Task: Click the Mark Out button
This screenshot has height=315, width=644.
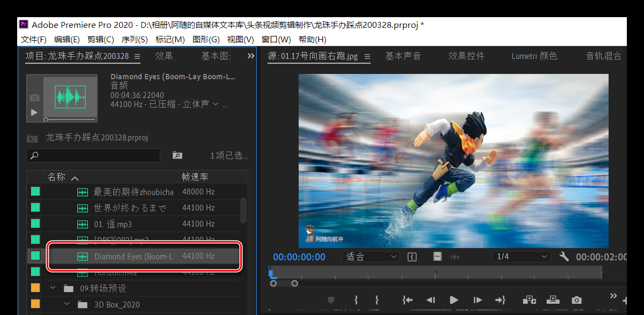Action: [x=377, y=300]
